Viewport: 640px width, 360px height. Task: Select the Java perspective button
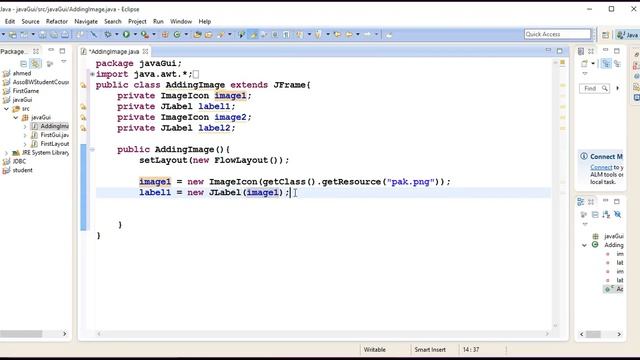pos(628,35)
